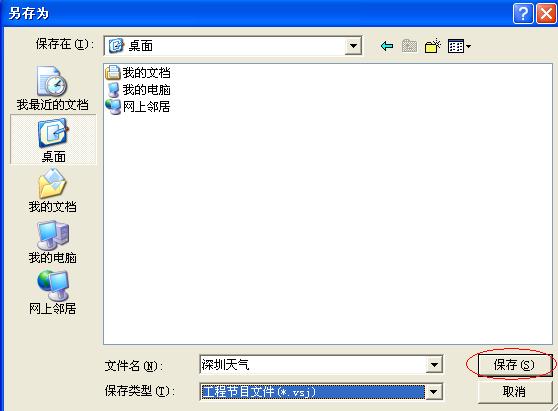Select 我的电脑 in the file list
Screen dimensions: 558x411
pyautogui.click(x=138, y=90)
